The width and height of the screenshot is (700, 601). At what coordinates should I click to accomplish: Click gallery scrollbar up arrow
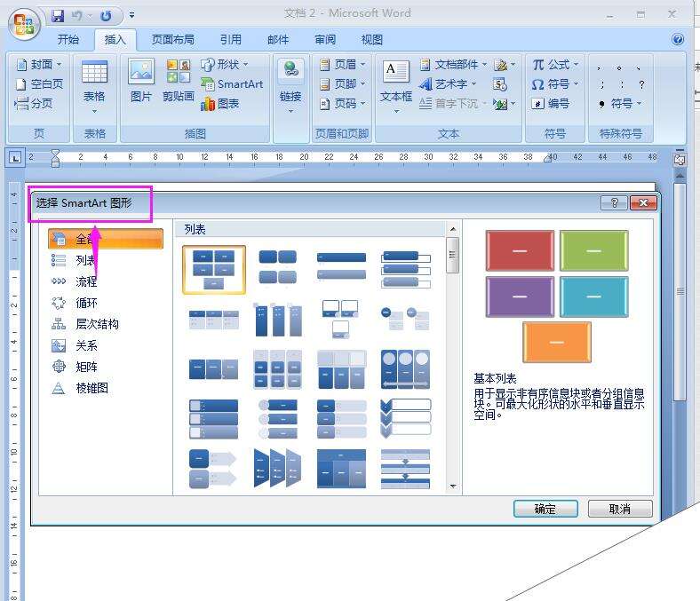click(x=453, y=229)
